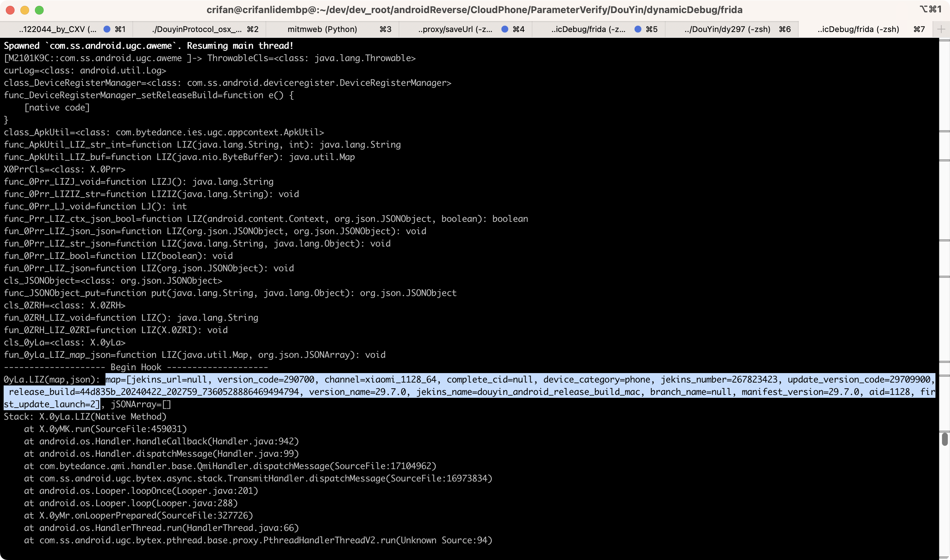This screenshot has width=950, height=560.
Task: Click the fun_0ZRH_LIZ_void line
Action: [131, 318]
